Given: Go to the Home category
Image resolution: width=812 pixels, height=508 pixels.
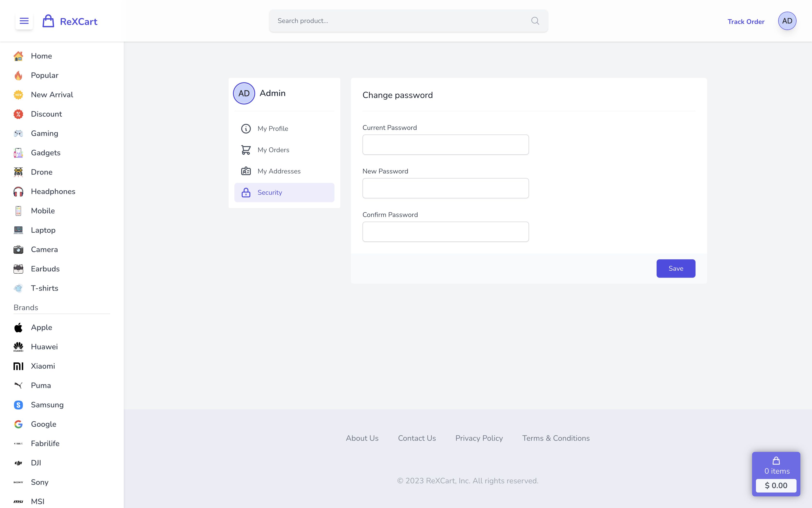Looking at the screenshot, I should tap(41, 56).
